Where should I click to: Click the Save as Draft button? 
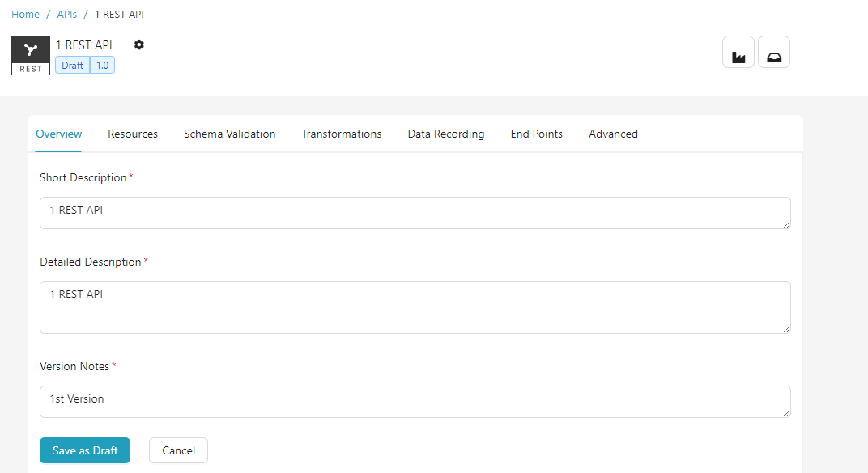tap(84, 450)
